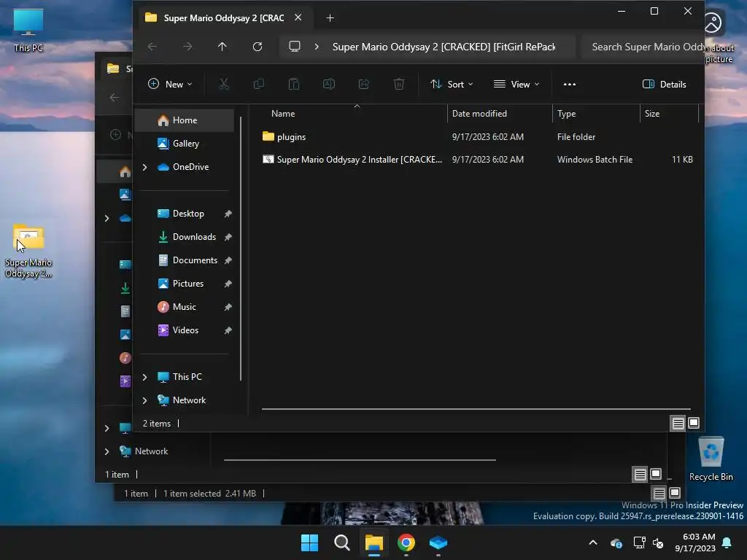Image resolution: width=747 pixels, height=560 pixels.
Task: Click the Refresh button in navigation bar
Action: [x=258, y=47]
